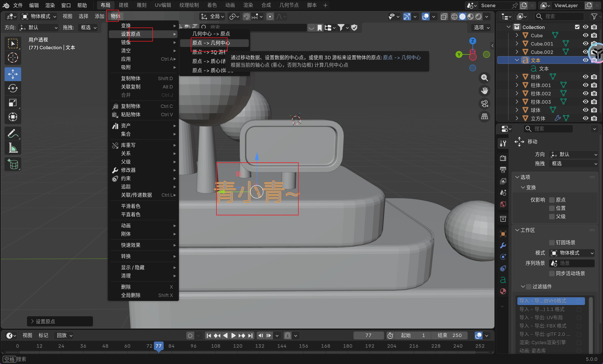Select the Annotate pencil tool
603x364 pixels.
pos(13,133)
